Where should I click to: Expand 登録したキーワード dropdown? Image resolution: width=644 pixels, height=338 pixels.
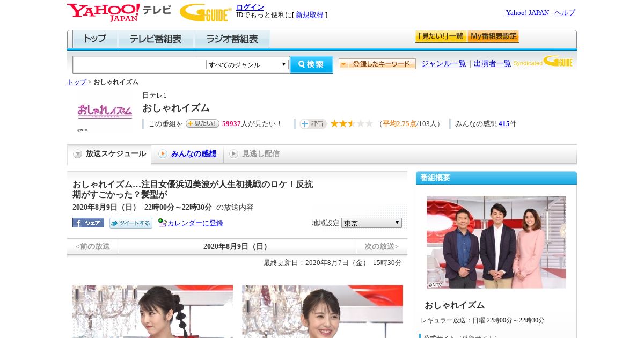pos(377,64)
